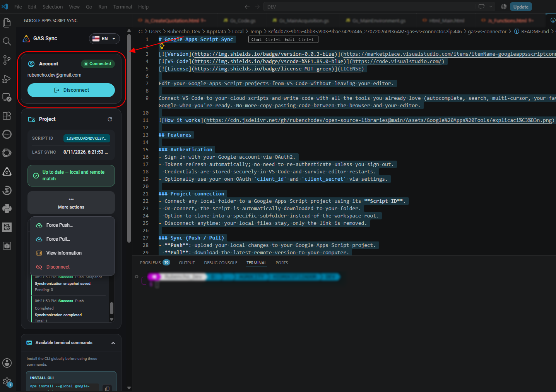Open the Remote Explorer view

(7, 97)
